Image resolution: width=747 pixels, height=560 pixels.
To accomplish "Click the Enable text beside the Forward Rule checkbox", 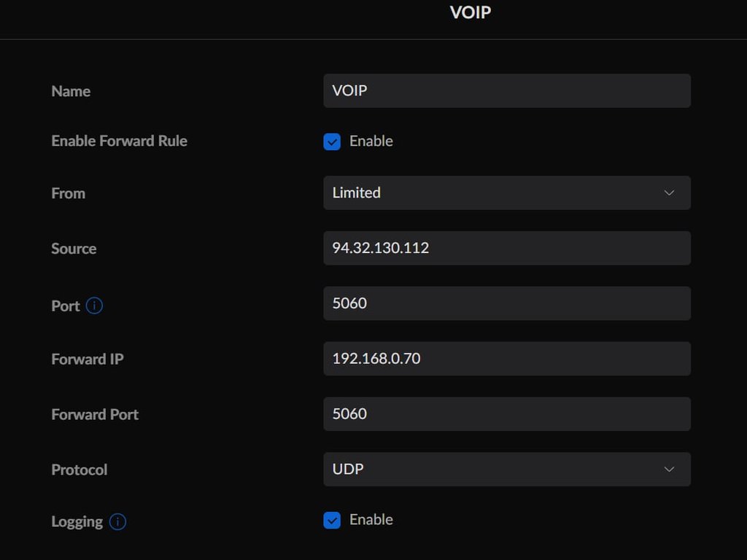I will pyautogui.click(x=371, y=141).
